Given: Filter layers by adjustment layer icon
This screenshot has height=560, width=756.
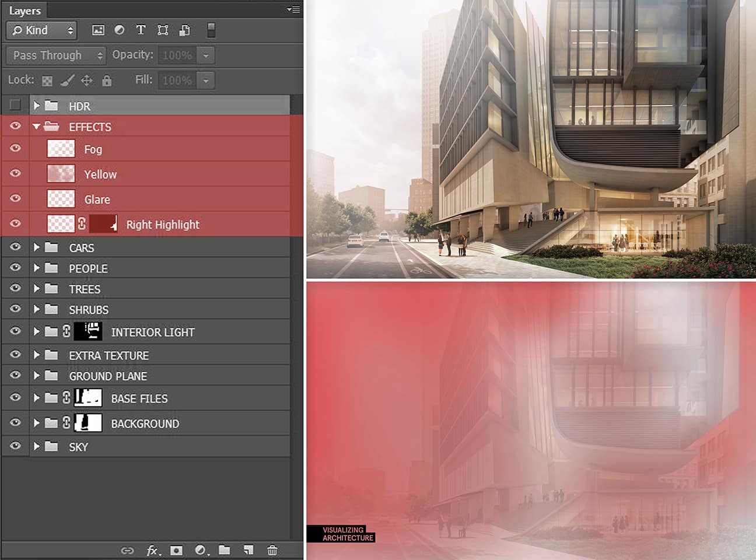Looking at the screenshot, I should point(120,30).
